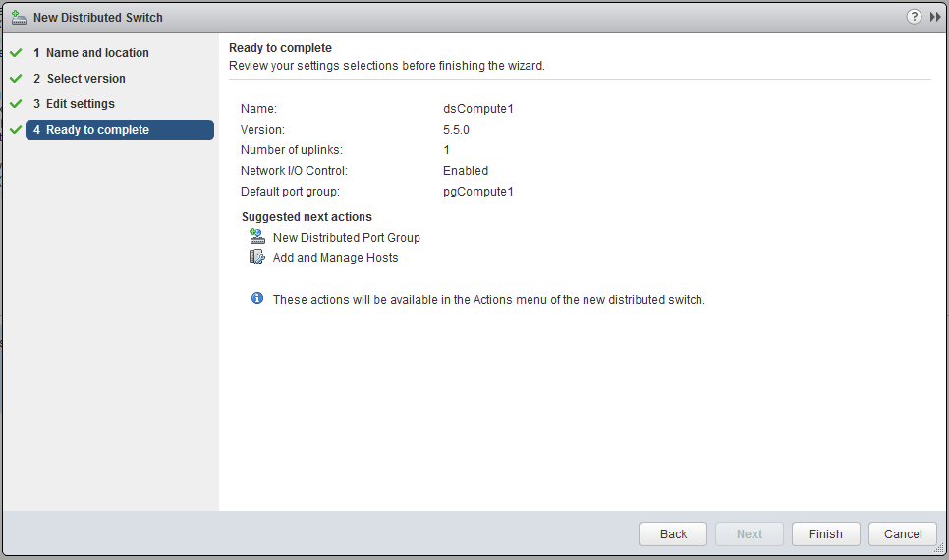Click the double-arrow icon in title bar

tap(935, 17)
